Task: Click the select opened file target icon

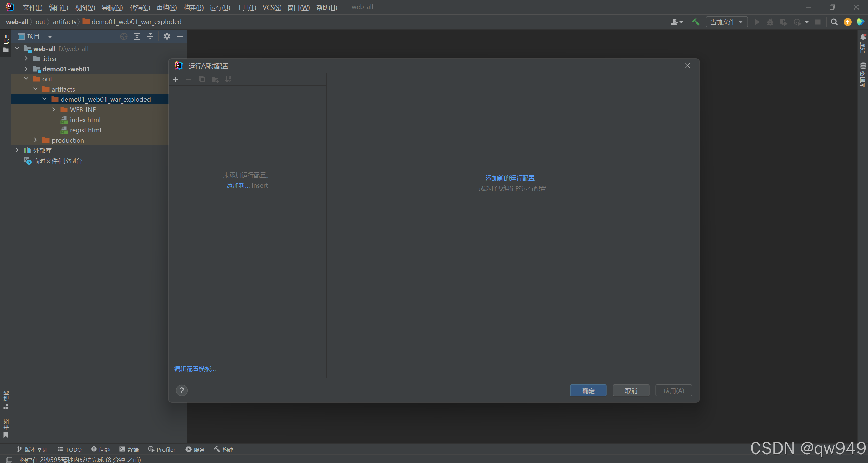Action: 124,36
